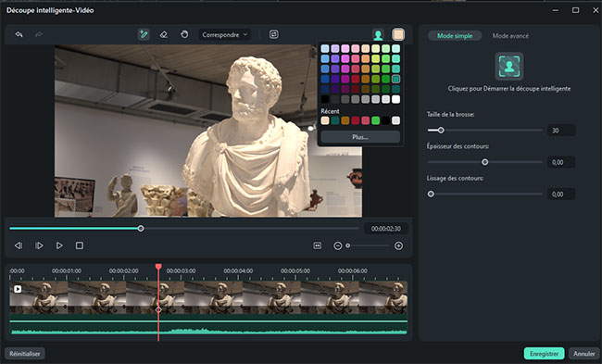Select the smart brush tool
This screenshot has height=364, width=602.
pos(144,34)
